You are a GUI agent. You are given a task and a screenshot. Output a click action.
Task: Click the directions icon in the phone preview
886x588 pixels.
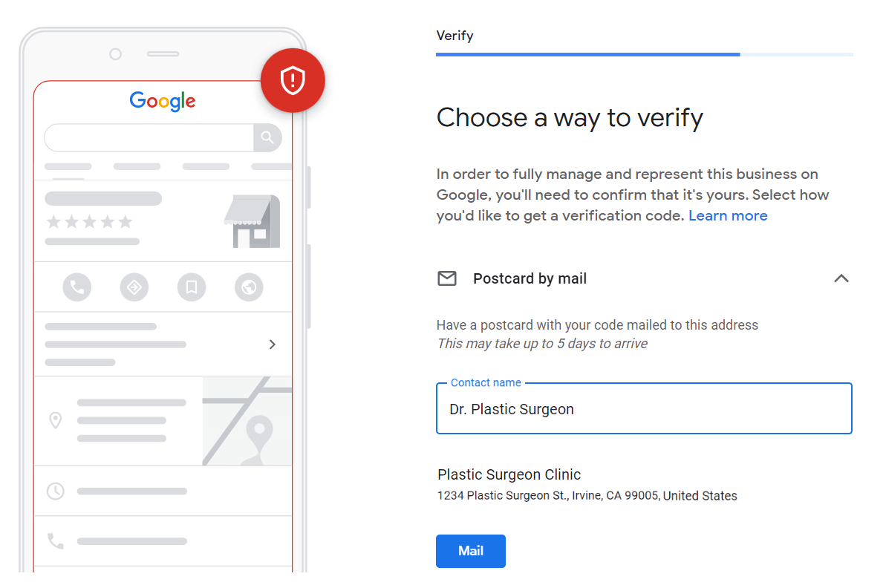point(134,287)
